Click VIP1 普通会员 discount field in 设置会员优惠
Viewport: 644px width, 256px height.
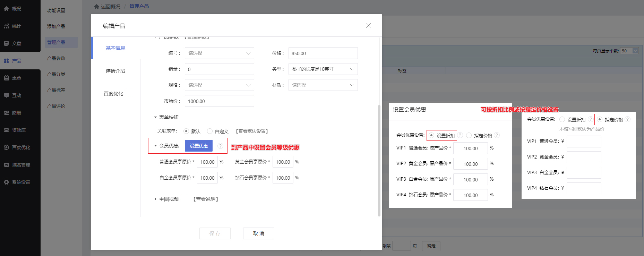(471, 148)
